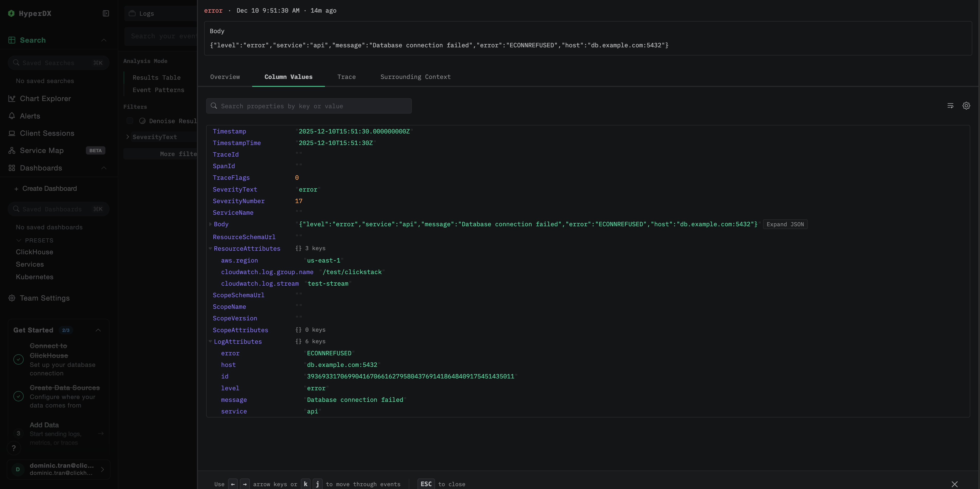Close the event detail side panel

point(954,484)
